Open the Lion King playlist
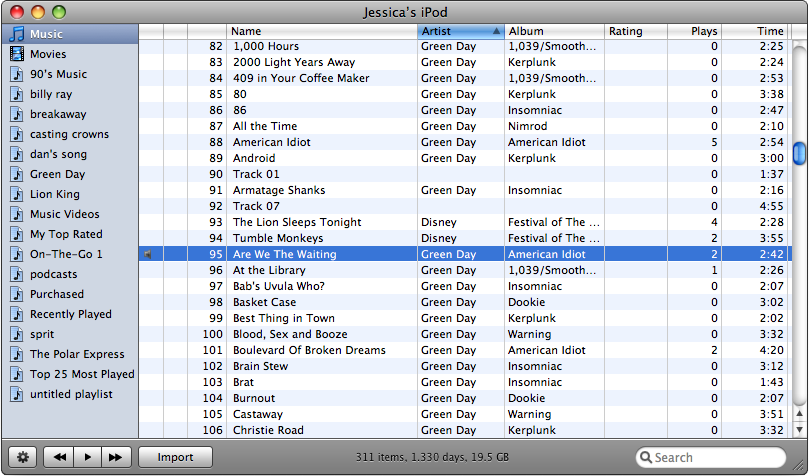Viewport: 809px width, 476px height. pos(70,194)
